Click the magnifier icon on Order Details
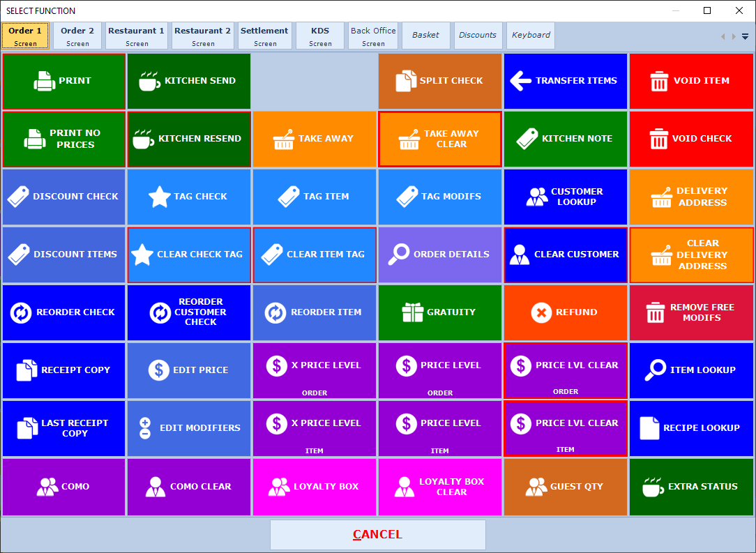756x553 pixels. (398, 255)
